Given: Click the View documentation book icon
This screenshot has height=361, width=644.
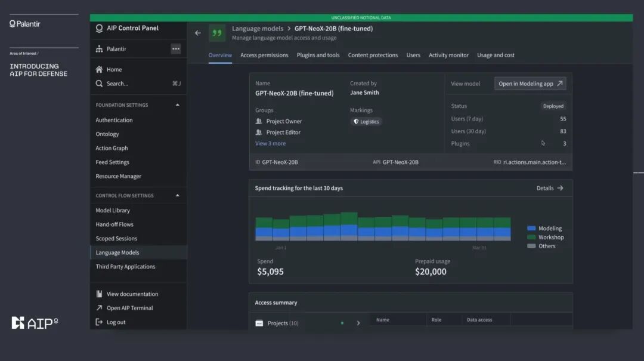Looking at the screenshot, I should 99,294.
